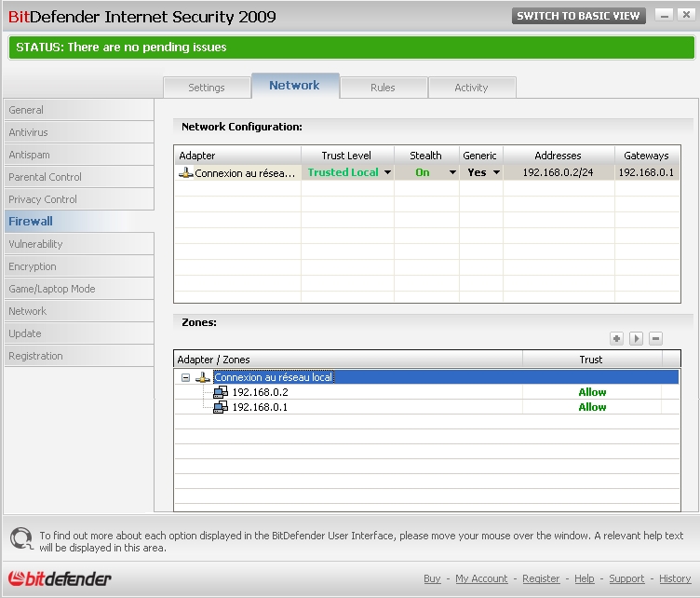
Task: Open the General section in sidebar
Action: tap(79, 110)
